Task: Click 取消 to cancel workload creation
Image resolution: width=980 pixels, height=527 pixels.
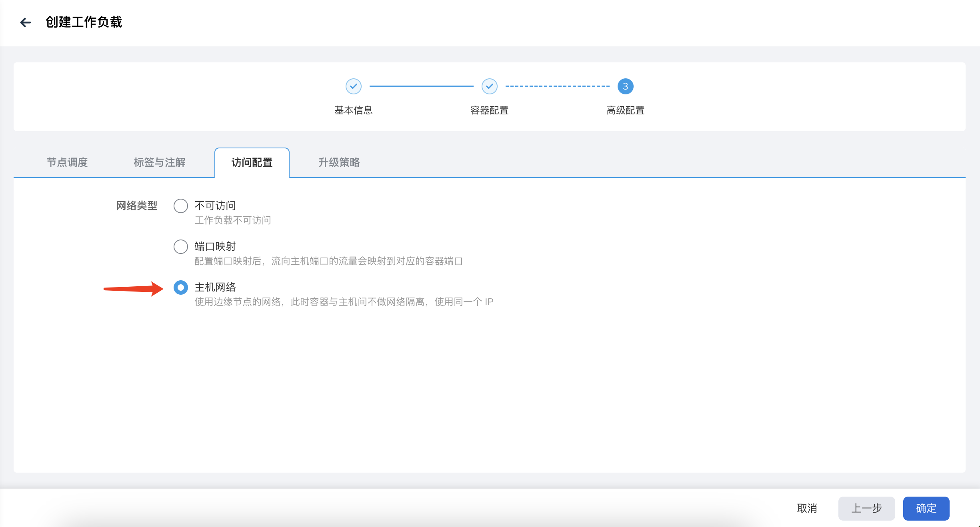Action: [x=807, y=508]
